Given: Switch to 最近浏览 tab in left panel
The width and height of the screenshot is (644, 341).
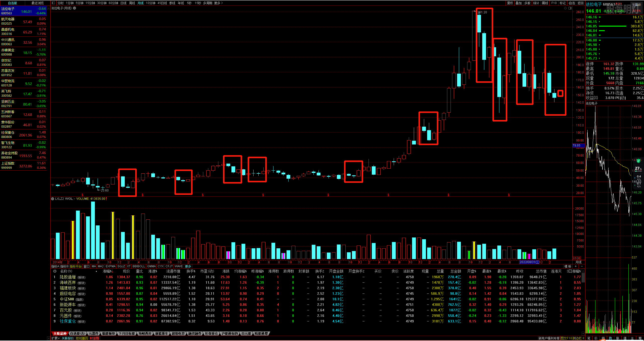Looking at the screenshot, I should click(x=37, y=3).
